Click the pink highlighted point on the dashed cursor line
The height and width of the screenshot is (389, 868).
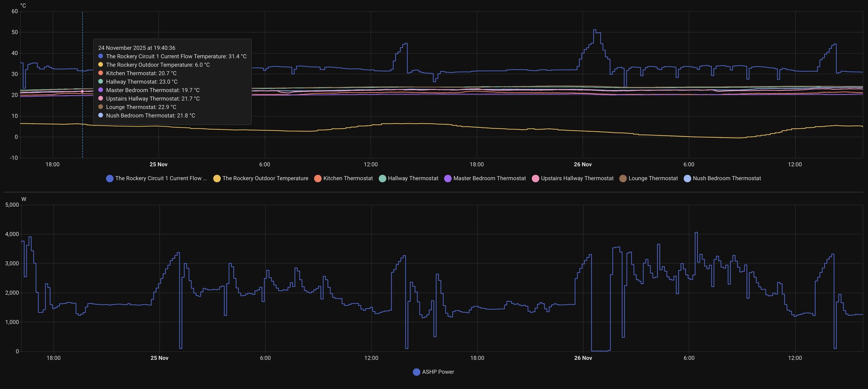82,91
